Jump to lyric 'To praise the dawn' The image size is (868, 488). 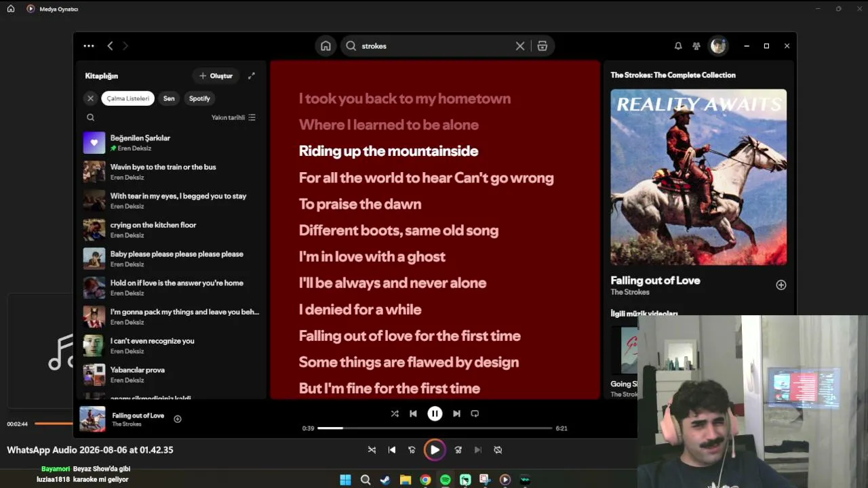pos(360,204)
